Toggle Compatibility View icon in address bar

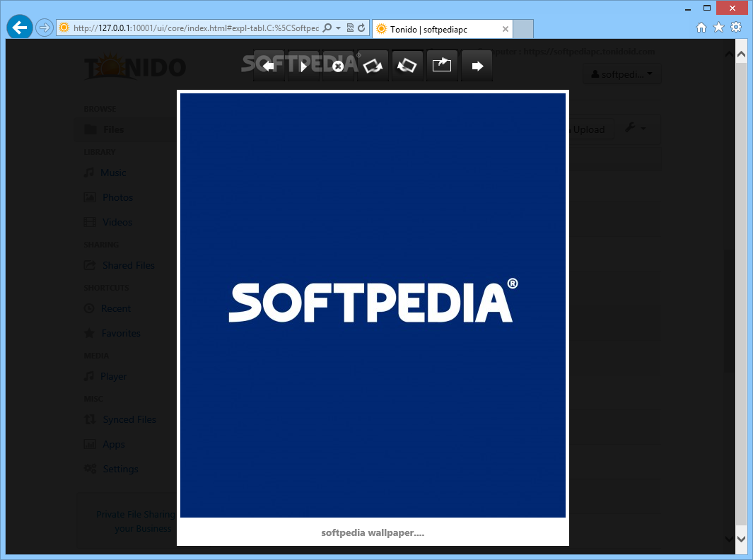pos(350,28)
